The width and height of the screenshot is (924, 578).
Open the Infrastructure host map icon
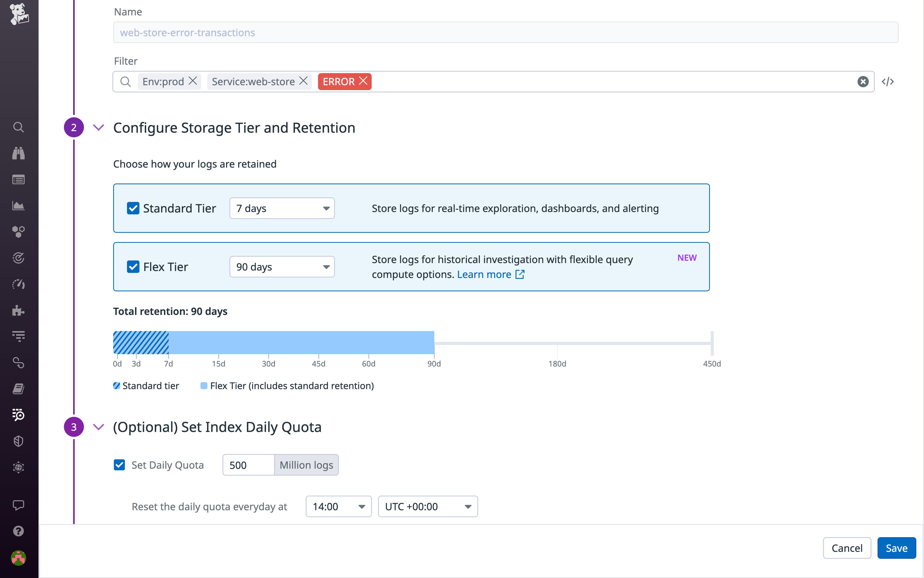(18, 231)
